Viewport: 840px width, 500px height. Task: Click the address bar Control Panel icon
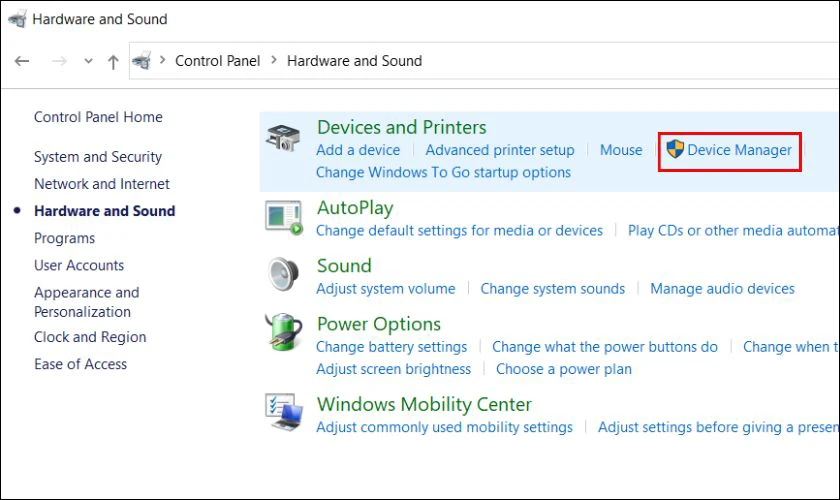(142, 61)
